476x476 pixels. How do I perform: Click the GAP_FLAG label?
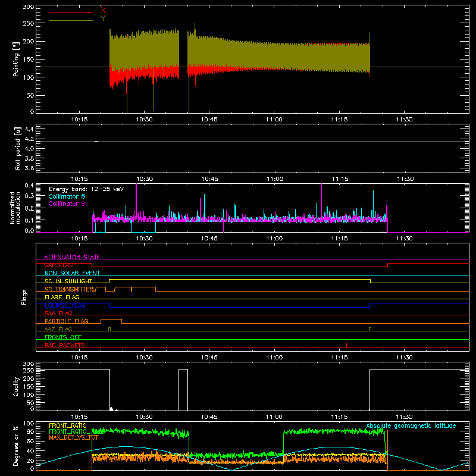58,265
